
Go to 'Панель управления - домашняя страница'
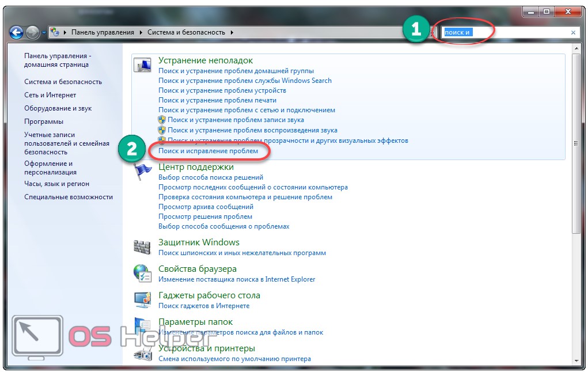[58, 60]
